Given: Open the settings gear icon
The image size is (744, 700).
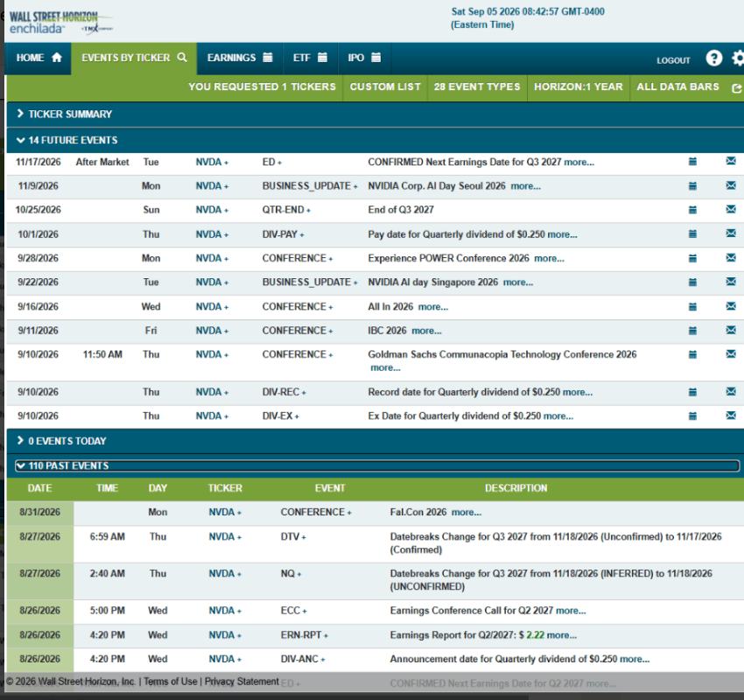Looking at the screenshot, I should pos(738,59).
